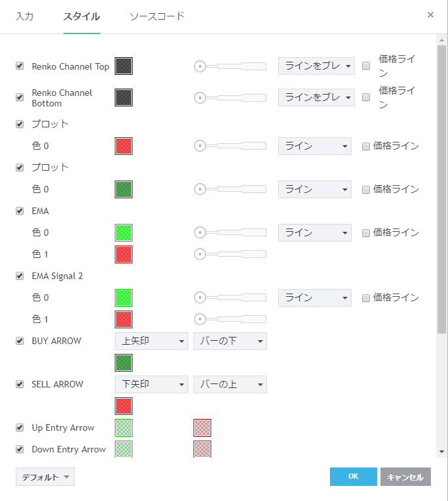Open the ソースコード tab
This screenshot has width=448, height=501.
157,16
